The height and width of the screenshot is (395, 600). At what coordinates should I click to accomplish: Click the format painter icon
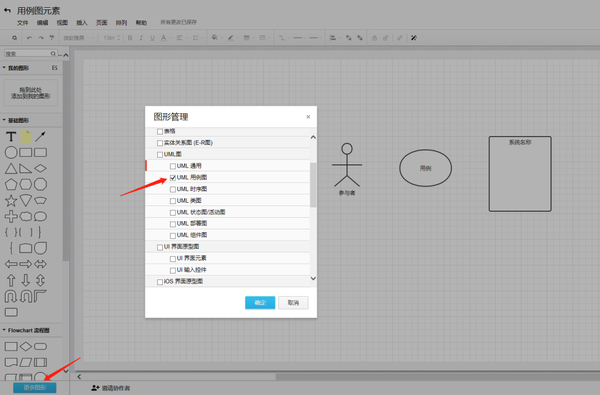tap(52, 38)
